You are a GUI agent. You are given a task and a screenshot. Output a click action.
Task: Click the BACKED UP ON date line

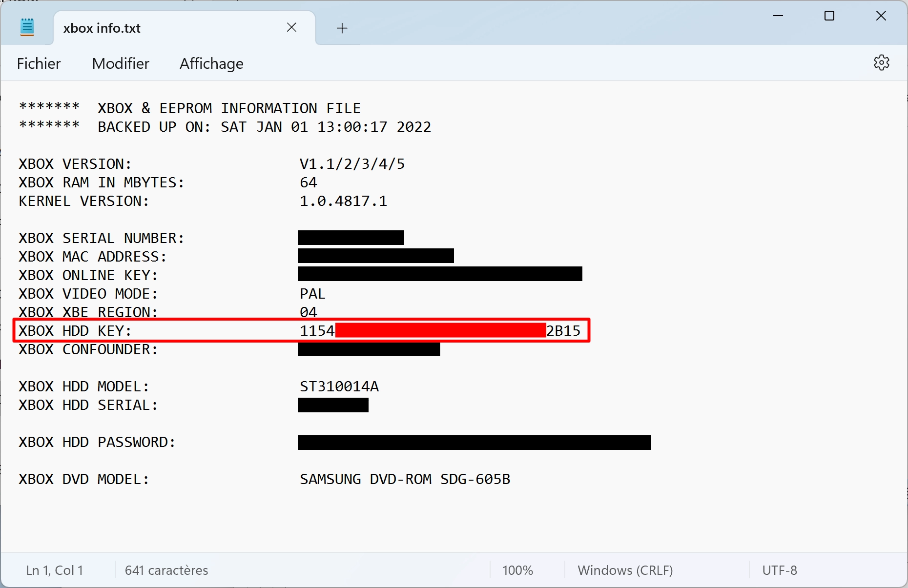tap(265, 127)
